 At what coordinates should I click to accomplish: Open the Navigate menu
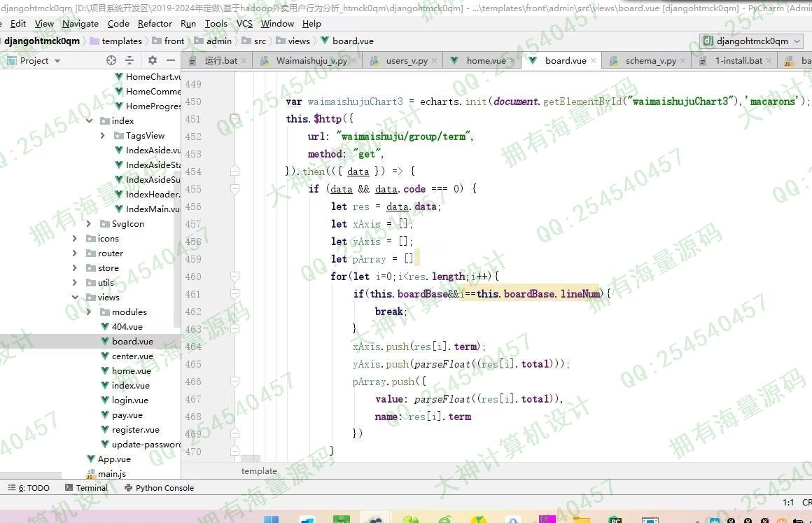[x=80, y=24]
